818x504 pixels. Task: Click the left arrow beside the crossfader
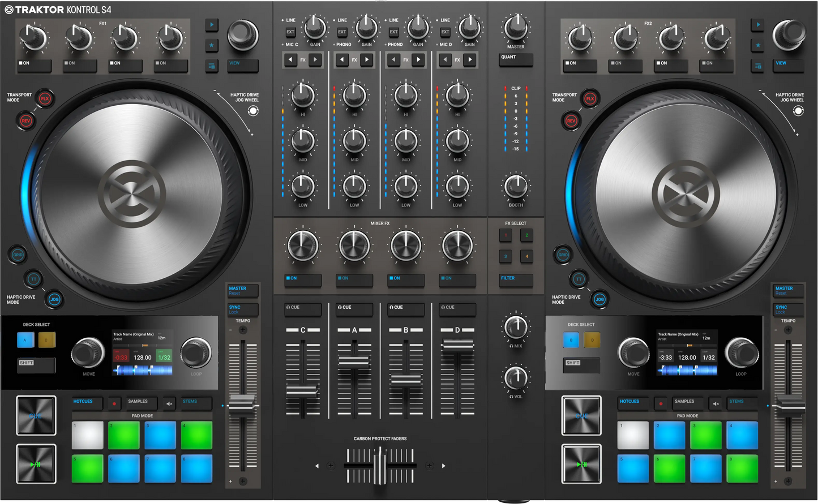(317, 466)
